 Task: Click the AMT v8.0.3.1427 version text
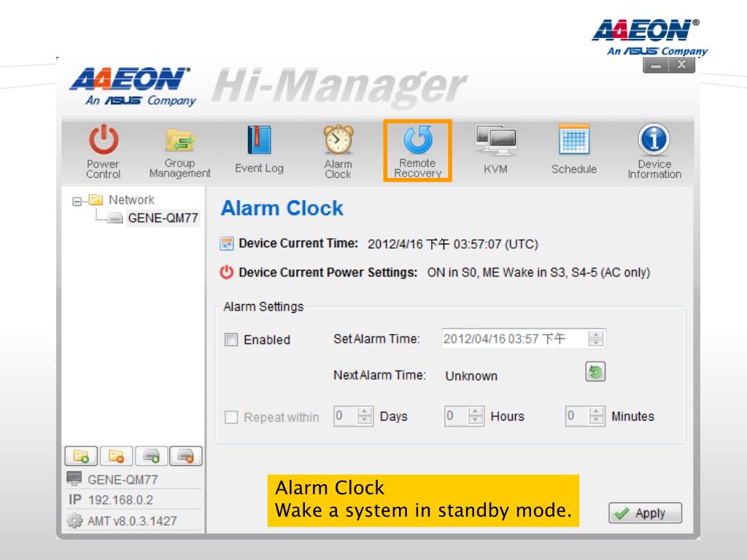tap(132, 521)
